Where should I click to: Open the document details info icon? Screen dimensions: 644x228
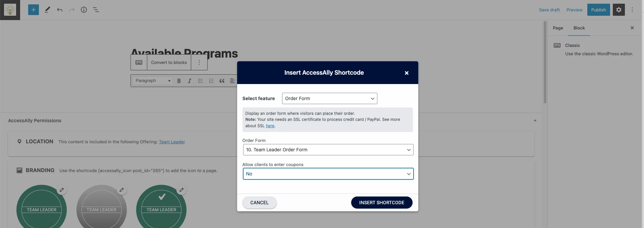(84, 10)
